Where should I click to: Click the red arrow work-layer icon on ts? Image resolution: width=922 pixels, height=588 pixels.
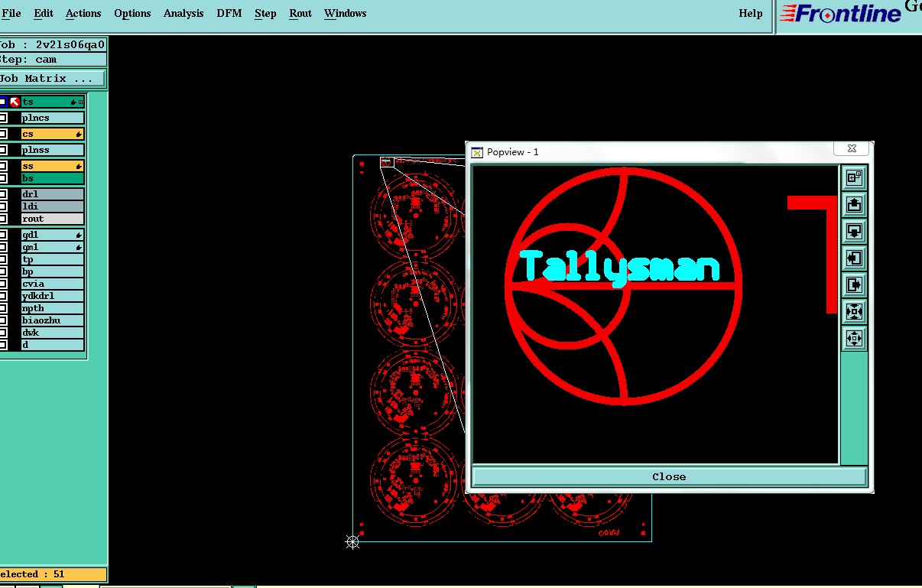click(15, 102)
